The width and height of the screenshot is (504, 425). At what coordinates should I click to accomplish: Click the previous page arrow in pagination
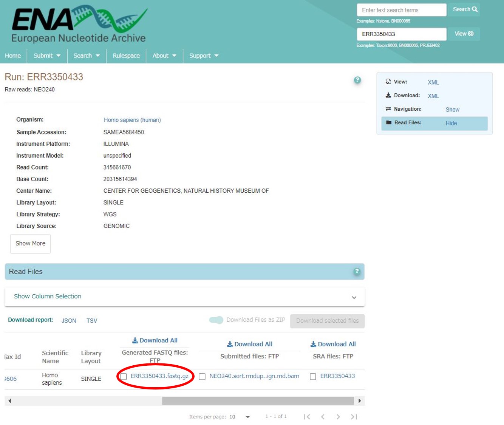click(x=323, y=417)
